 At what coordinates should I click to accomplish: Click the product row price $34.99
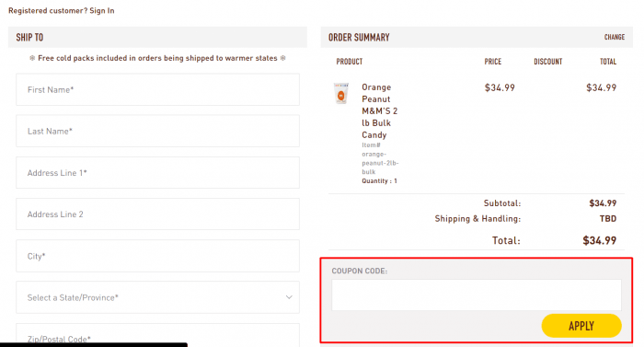pos(500,87)
